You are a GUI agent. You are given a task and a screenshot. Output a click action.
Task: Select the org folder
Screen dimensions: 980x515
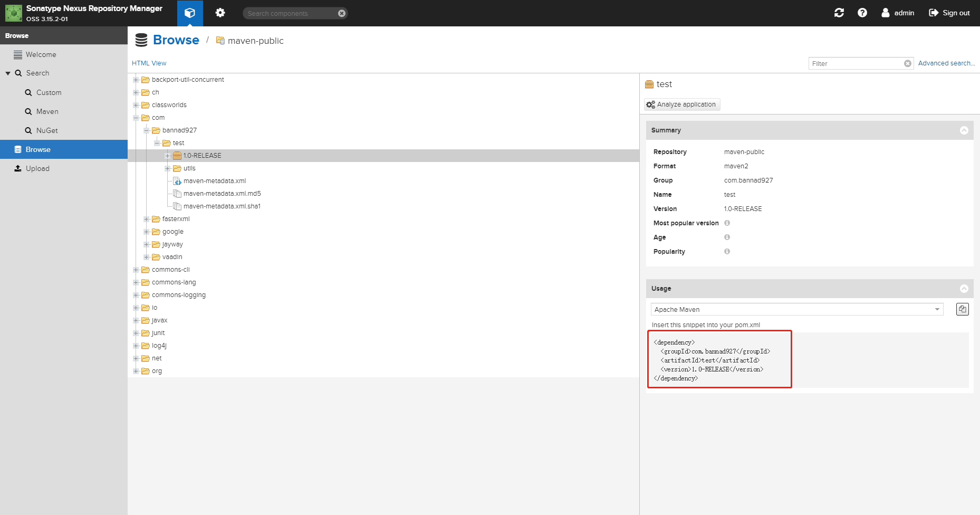click(157, 371)
